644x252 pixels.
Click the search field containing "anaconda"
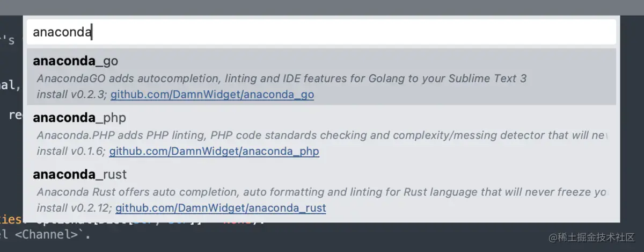[322, 32]
